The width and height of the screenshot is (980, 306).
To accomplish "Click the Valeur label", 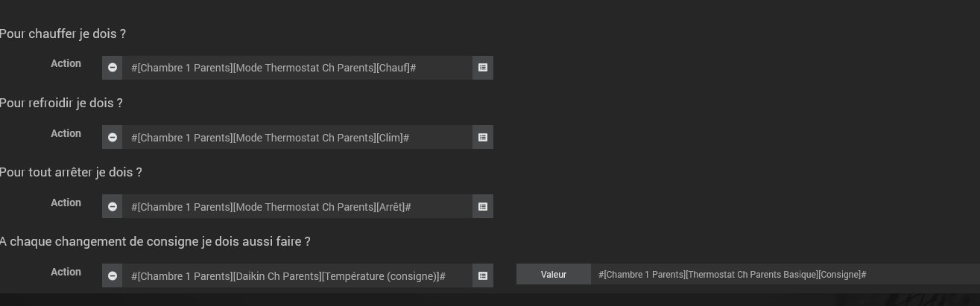I will pos(554,274).
